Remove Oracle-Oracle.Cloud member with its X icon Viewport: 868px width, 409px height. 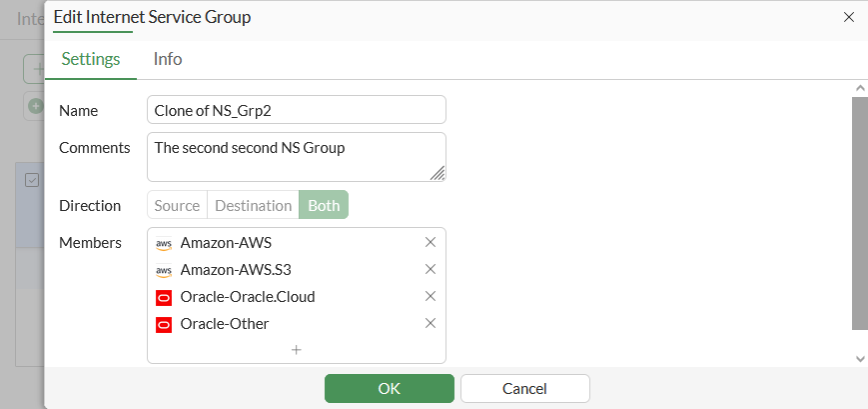click(431, 296)
